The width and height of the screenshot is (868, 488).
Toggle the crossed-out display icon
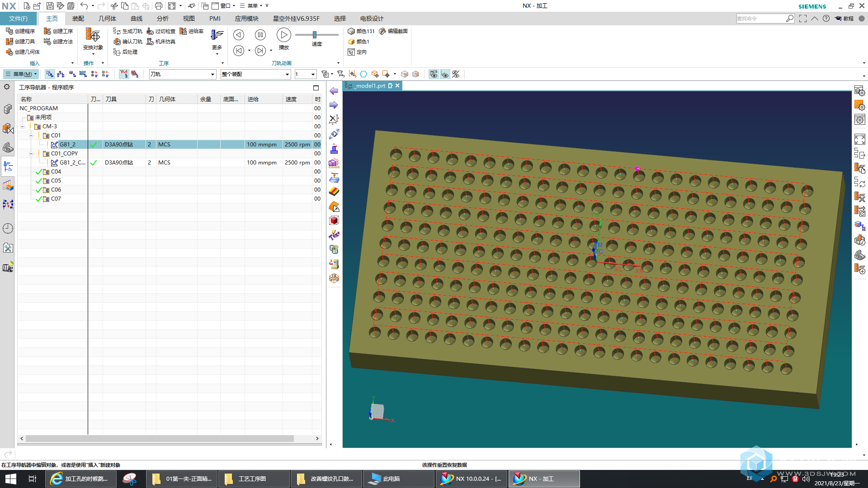[x=456, y=74]
